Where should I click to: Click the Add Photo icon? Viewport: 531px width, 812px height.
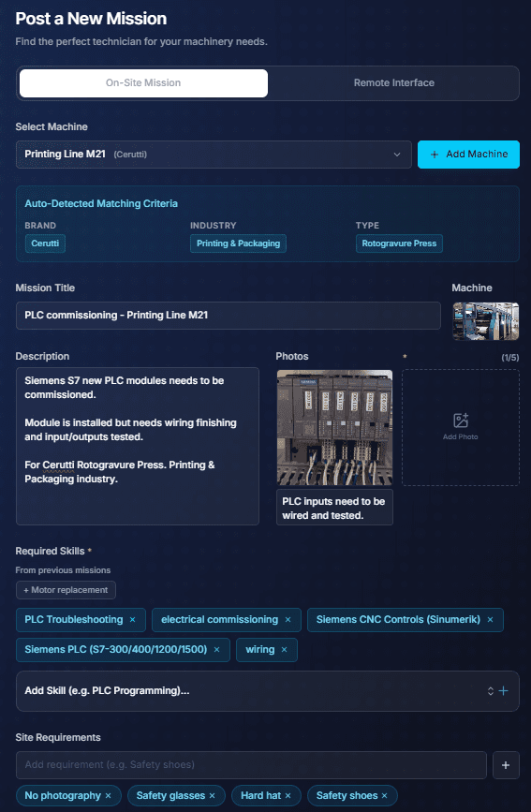(x=460, y=421)
